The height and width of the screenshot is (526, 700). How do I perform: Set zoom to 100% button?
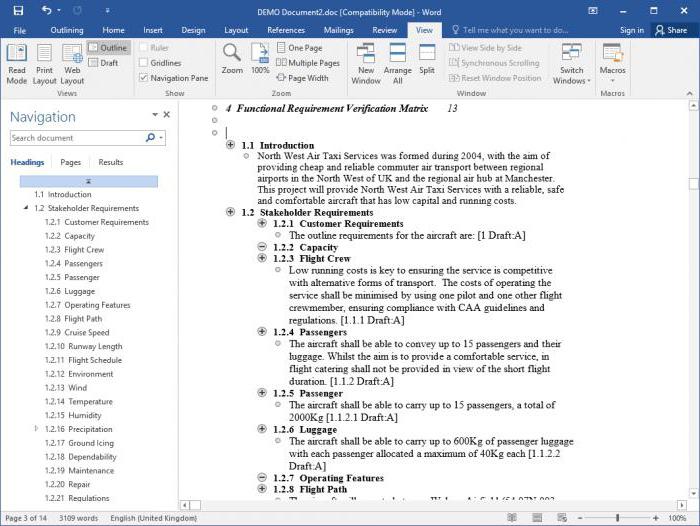point(260,59)
